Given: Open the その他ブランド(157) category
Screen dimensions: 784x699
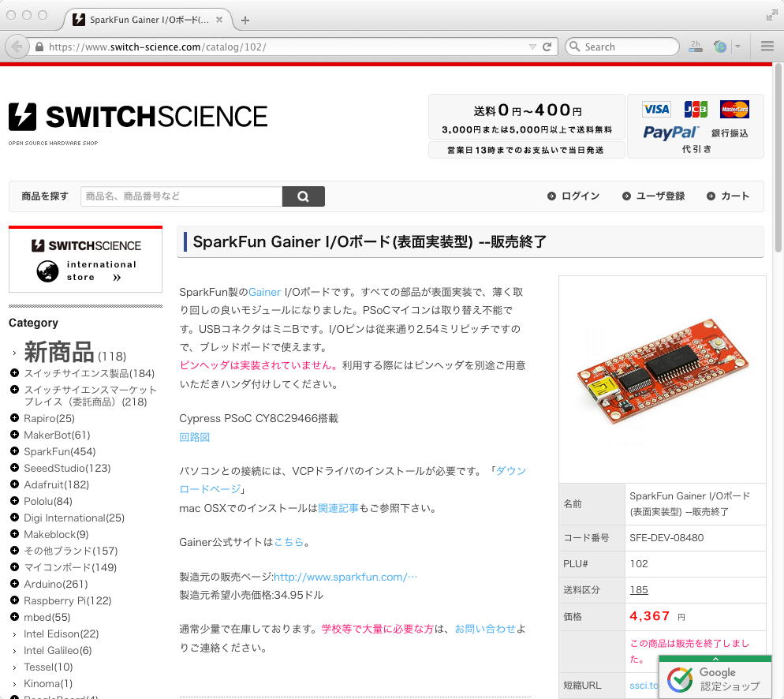Looking at the screenshot, I should point(71,551).
